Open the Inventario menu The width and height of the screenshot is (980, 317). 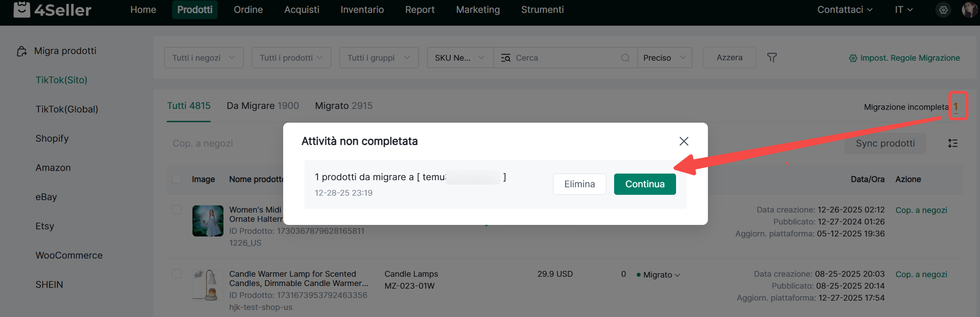362,10
